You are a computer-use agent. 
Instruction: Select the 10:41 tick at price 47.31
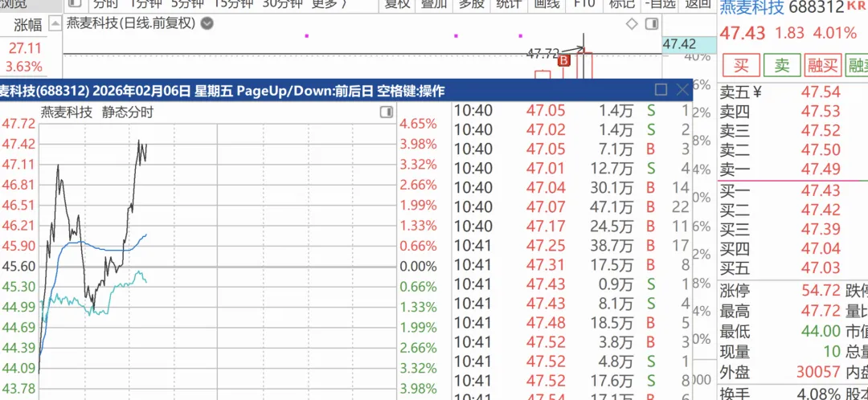[x=572, y=265]
